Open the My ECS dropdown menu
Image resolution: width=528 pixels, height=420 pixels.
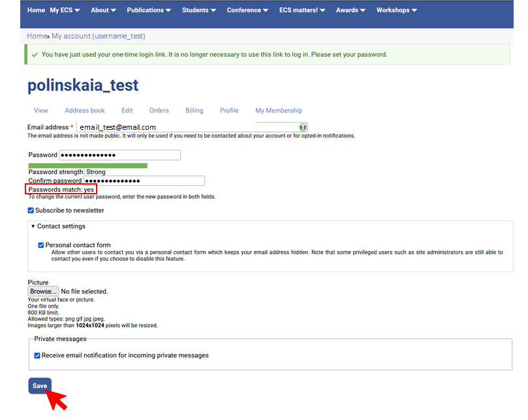click(65, 10)
